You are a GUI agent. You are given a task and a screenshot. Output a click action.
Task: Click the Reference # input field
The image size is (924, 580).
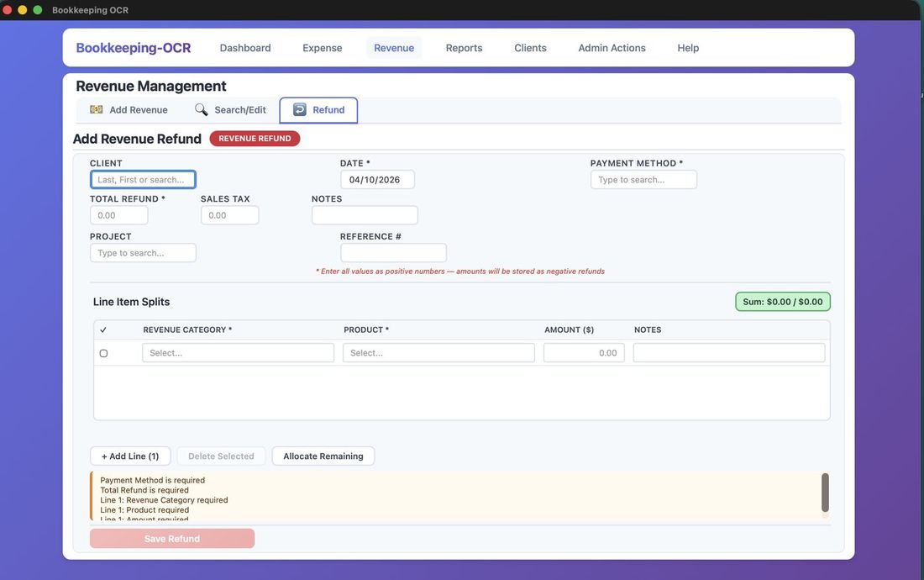pos(393,253)
